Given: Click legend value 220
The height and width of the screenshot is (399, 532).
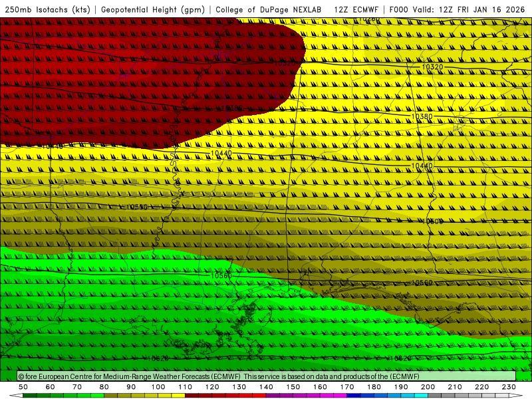Looking at the screenshot, I should coord(481,387).
